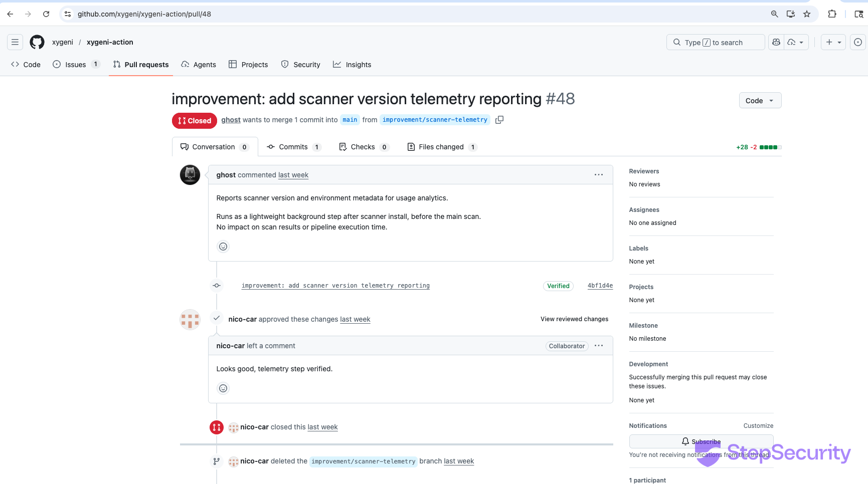Click the red closed pull request event icon
The width and height of the screenshot is (868, 484).
click(217, 427)
